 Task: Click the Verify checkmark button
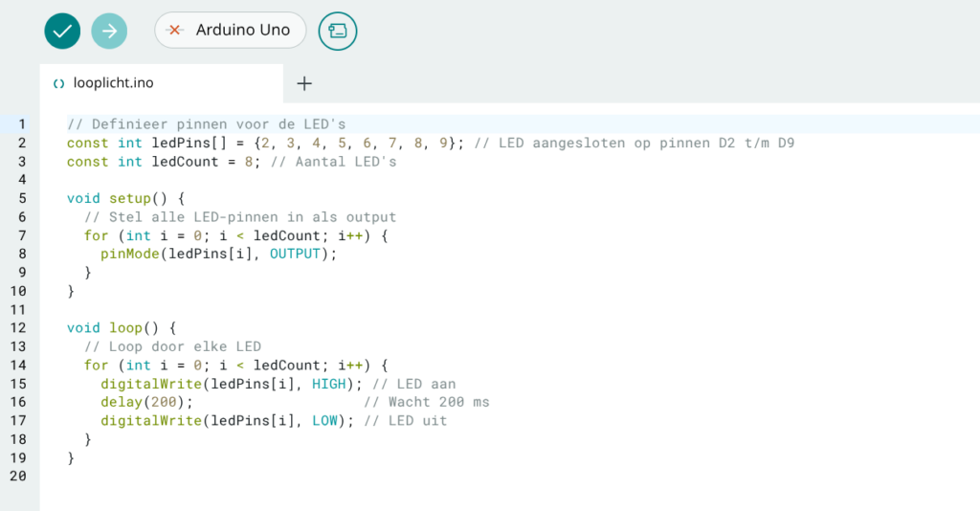(62, 31)
